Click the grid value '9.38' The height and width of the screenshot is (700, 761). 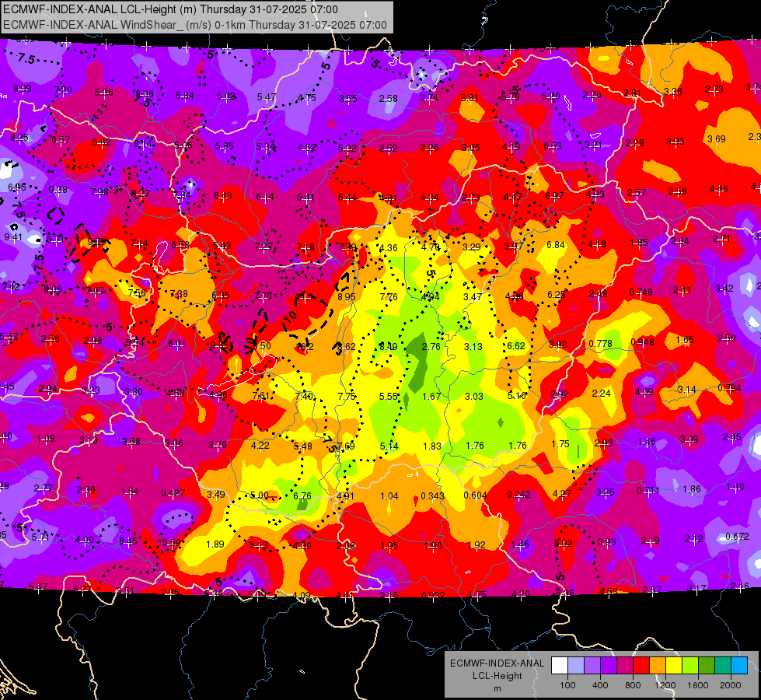tap(58, 190)
